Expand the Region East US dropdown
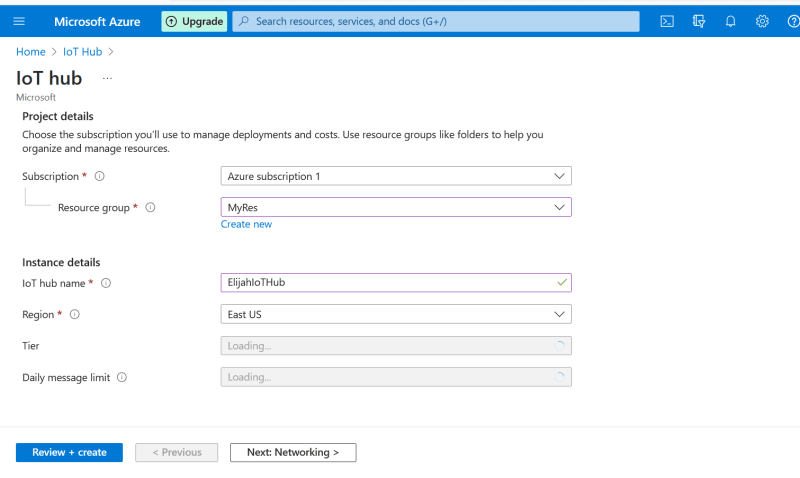 396,314
